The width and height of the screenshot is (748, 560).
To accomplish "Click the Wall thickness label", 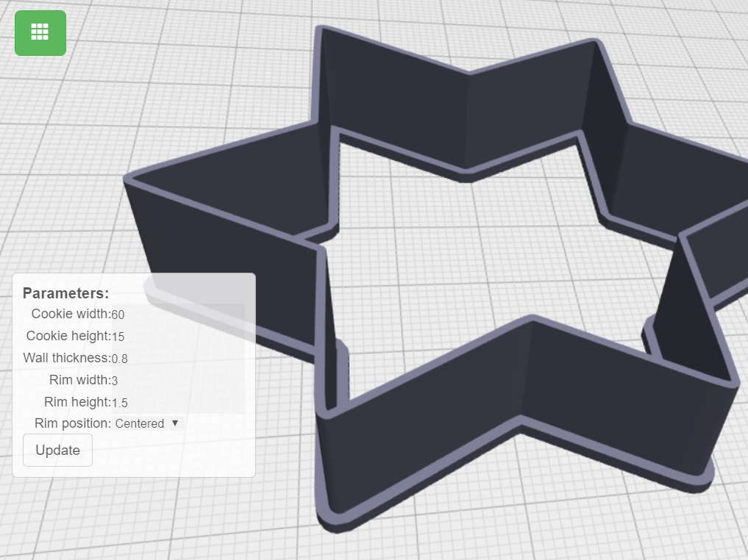I will (x=66, y=358).
